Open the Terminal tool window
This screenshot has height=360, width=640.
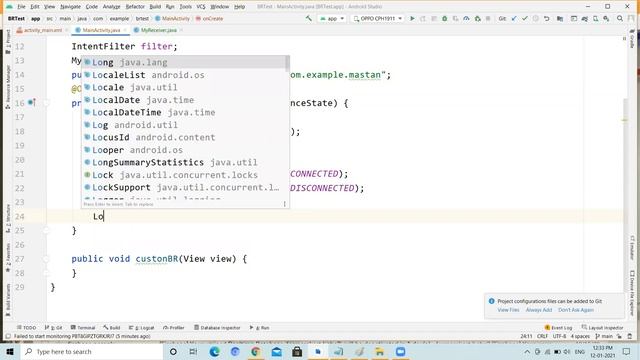click(x=83, y=327)
